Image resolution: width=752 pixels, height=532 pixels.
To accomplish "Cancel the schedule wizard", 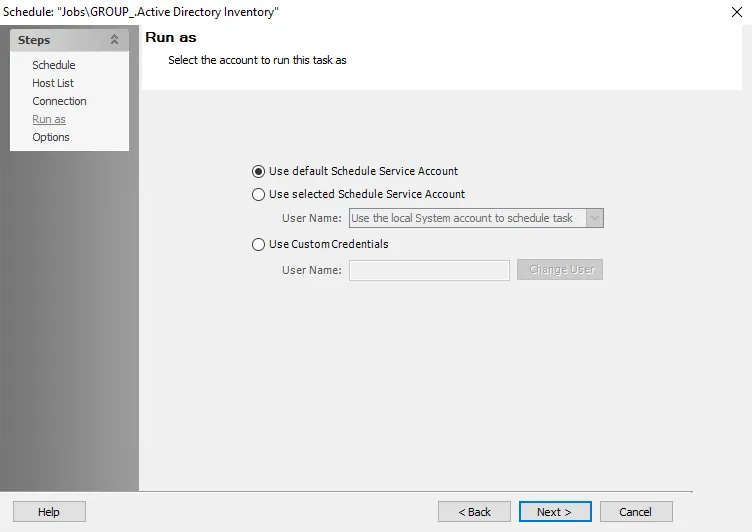I will click(636, 512).
